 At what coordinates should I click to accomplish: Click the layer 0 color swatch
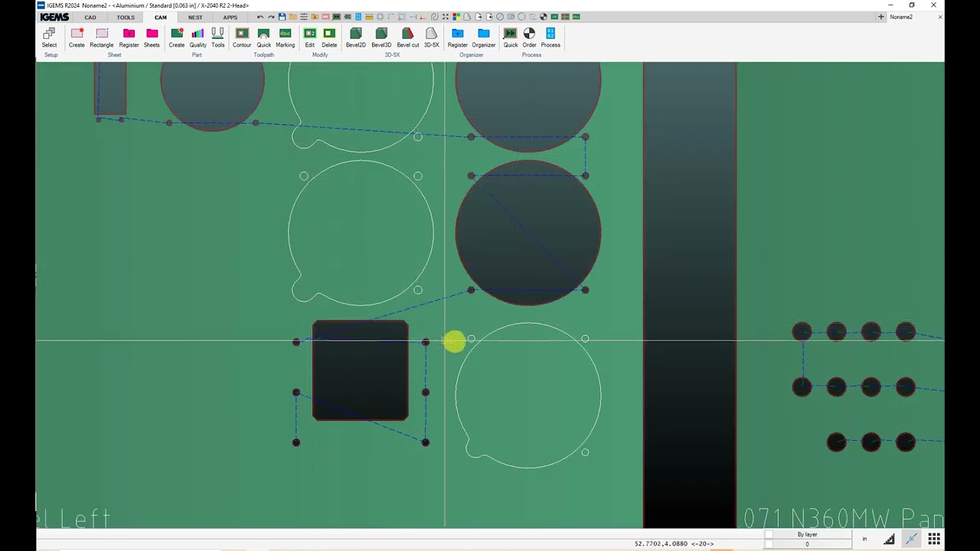click(768, 544)
